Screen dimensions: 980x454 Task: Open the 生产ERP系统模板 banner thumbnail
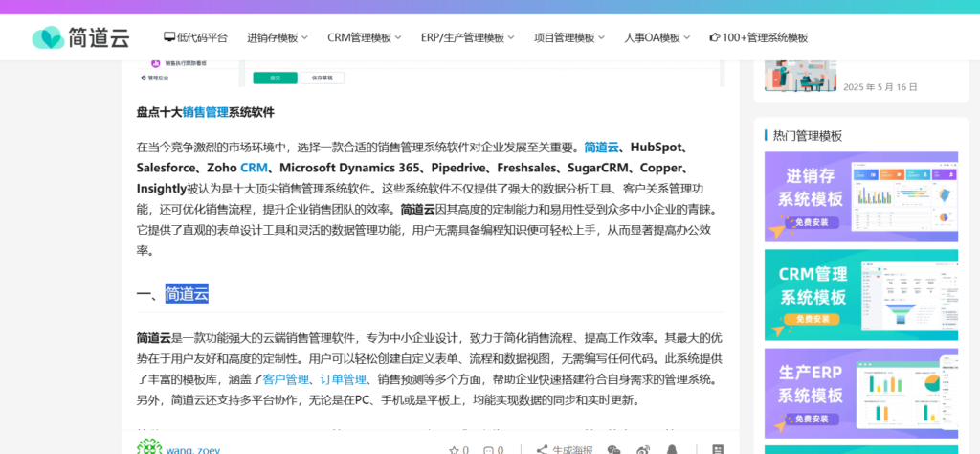[860, 394]
